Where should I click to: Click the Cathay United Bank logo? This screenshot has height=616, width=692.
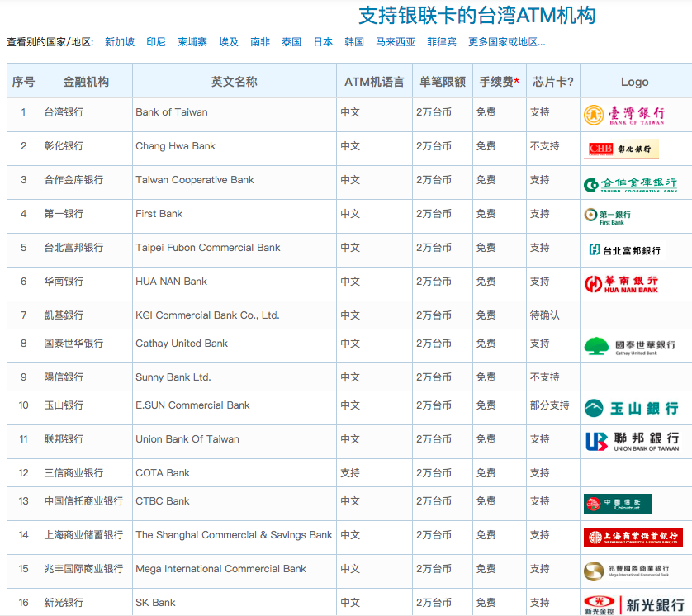(x=629, y=347)
